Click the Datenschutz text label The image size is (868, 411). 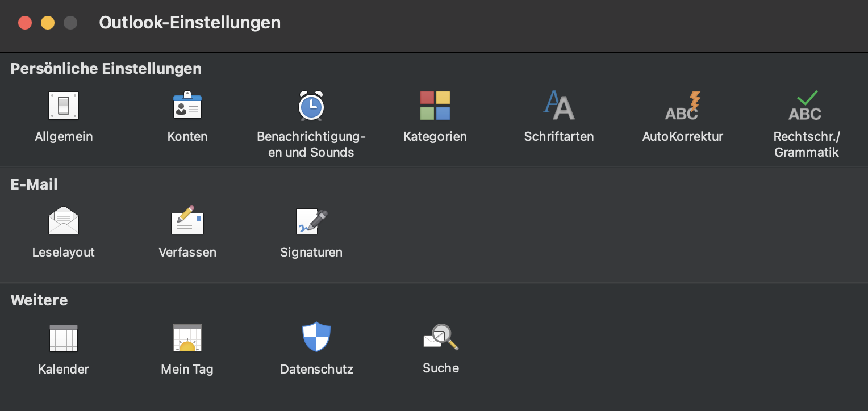click(316, 368)
